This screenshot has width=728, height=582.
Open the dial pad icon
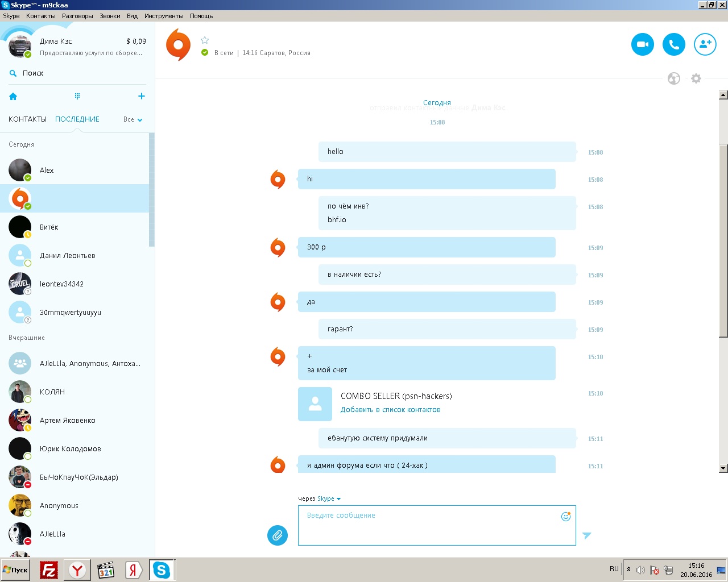pyautogui.click(x=77, y=96)
